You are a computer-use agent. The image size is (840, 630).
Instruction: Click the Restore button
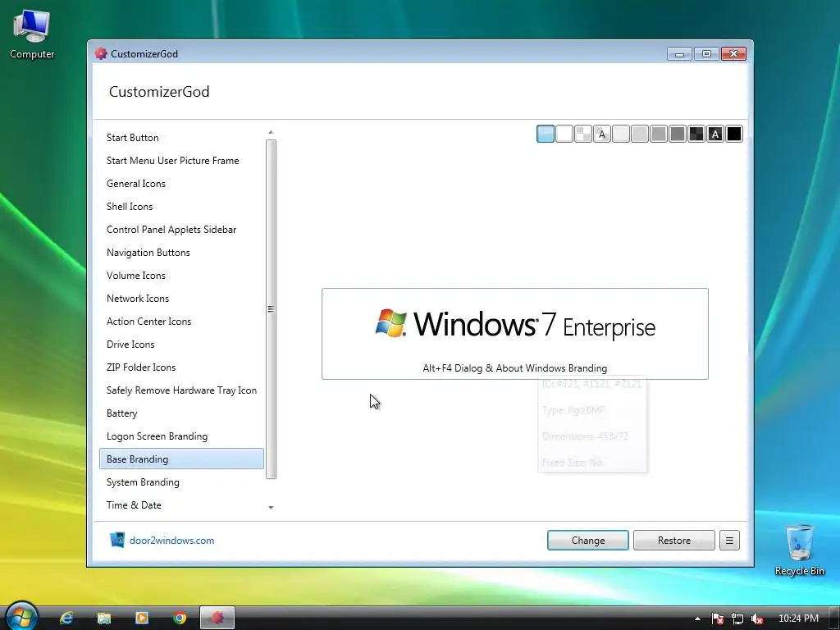674,541
